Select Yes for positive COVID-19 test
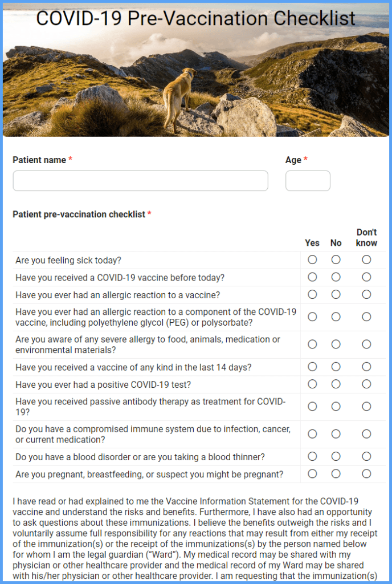 pyautogui.click(x=312, y=384)
